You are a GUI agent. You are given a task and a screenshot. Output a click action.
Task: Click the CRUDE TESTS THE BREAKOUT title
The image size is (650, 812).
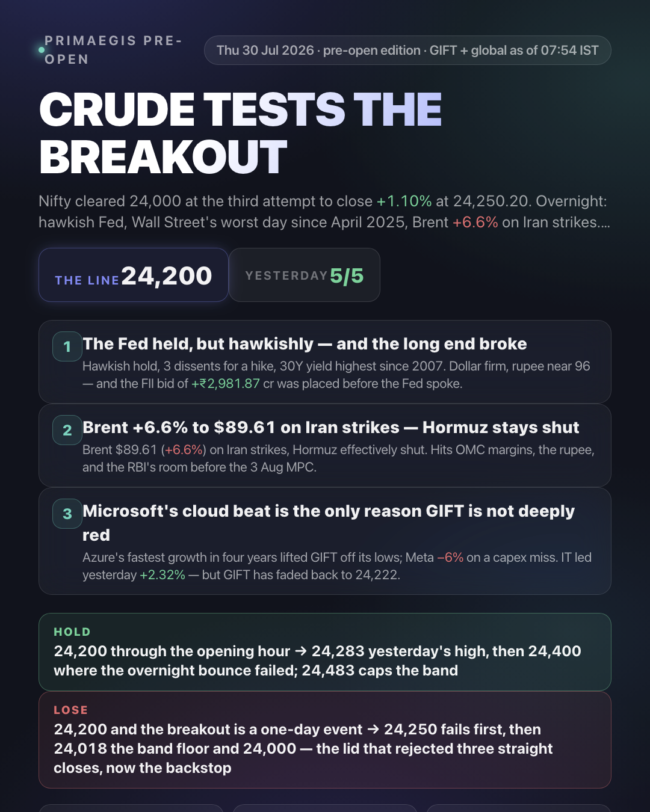(240, 133)
